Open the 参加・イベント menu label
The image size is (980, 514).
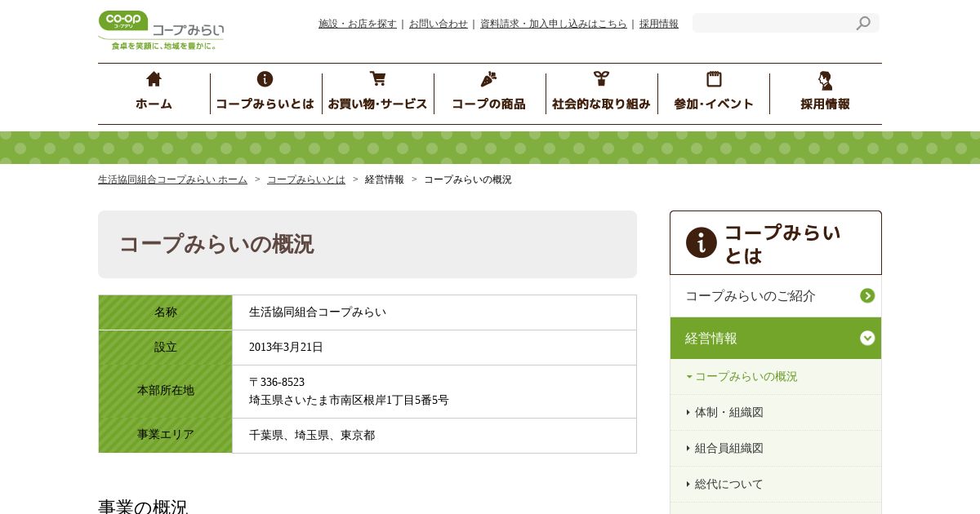(x=714, y=104)
